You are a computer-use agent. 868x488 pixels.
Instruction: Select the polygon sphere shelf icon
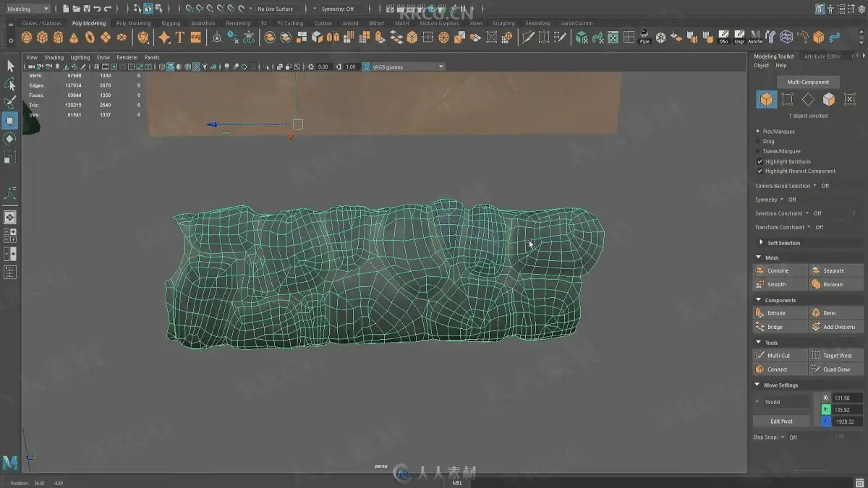tap(27, 38)
